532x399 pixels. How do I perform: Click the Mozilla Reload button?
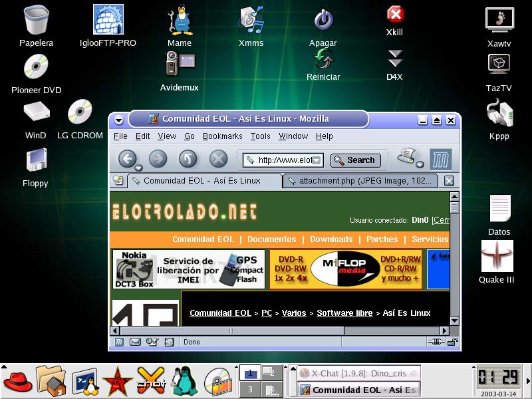coord(188,158)
